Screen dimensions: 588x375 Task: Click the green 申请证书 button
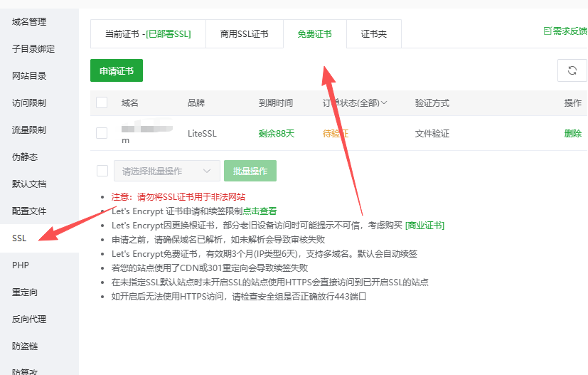117,70
